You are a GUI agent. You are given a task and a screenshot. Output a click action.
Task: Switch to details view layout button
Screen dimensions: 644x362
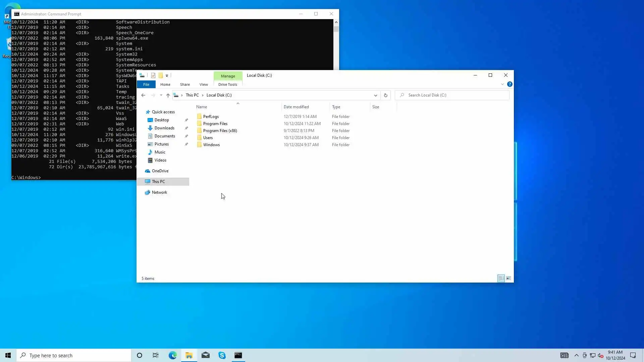501,278
